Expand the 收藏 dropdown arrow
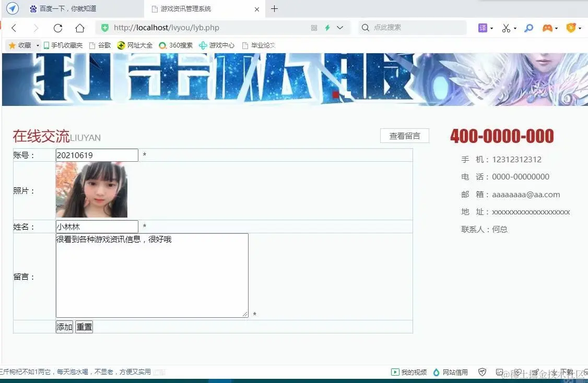Image resolution: width=588 pixels, height=383 pixels. 38,46
